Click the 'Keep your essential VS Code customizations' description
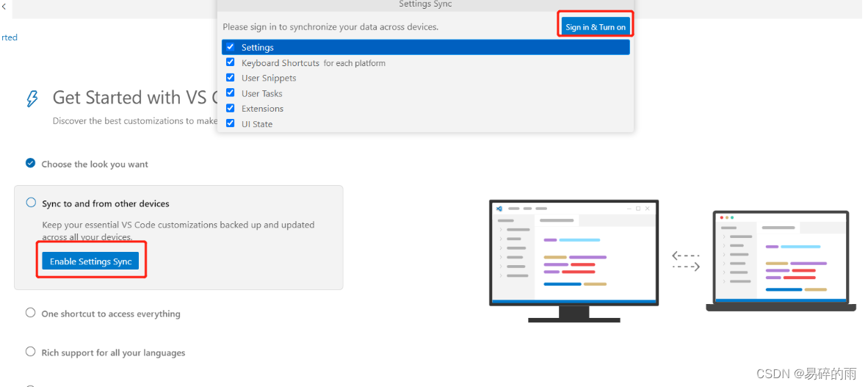Screen dimensions: 868x387 pos(178,231)
